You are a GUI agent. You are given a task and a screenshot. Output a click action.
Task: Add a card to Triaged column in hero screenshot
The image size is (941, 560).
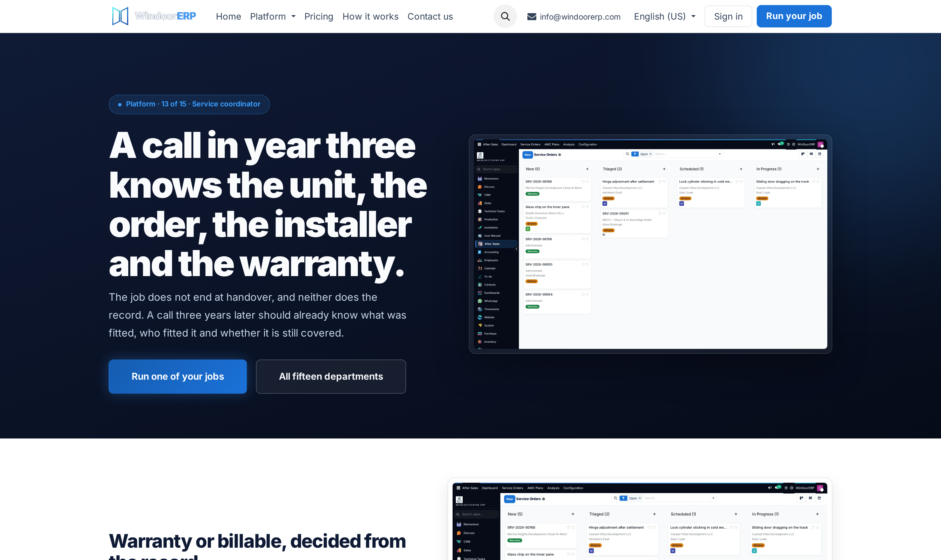(x=664, y=169)
